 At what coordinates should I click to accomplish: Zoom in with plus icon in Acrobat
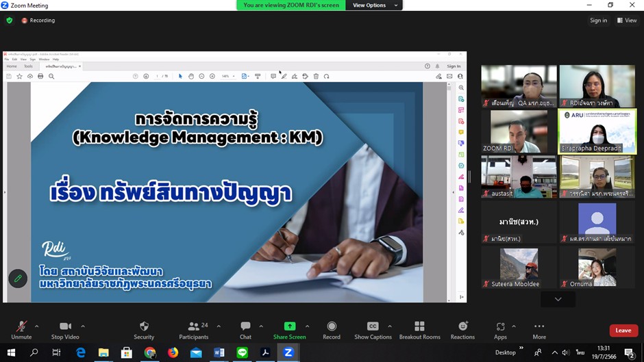(x=212, y=77)
